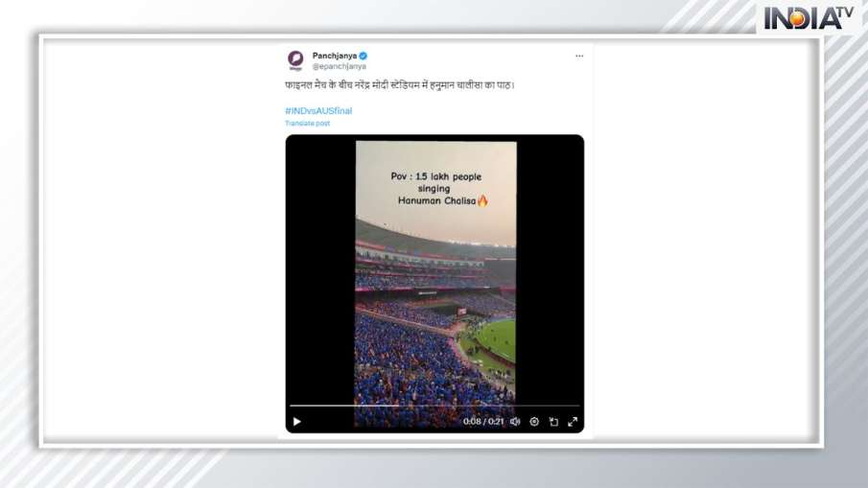Click the 0:08 / 0:21 timestamp
Image resolution: width=868 pixels, height=488 pixels.
[483, 422]
